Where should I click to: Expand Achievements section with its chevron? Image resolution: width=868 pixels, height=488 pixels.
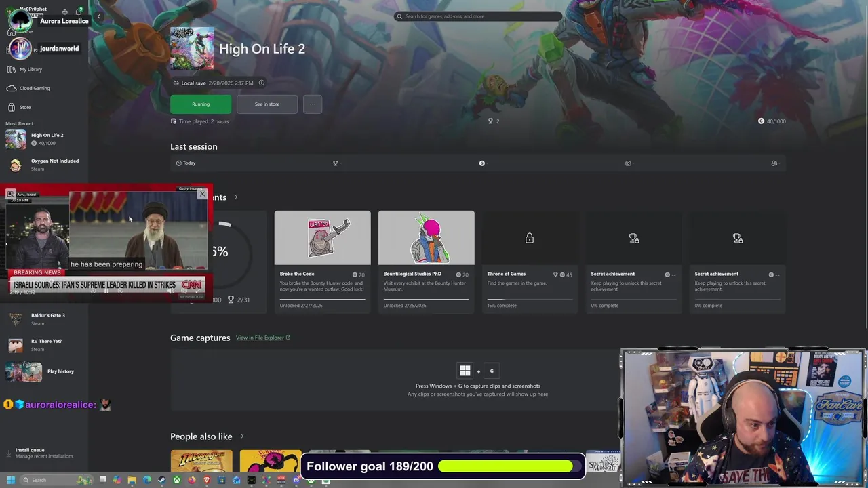[x=236, y=197]
